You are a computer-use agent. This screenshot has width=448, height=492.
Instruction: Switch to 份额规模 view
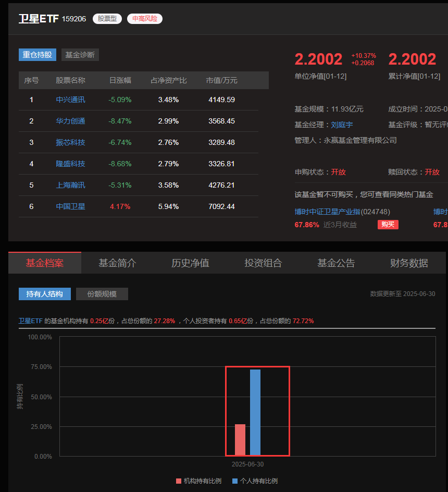pos(102,294)
